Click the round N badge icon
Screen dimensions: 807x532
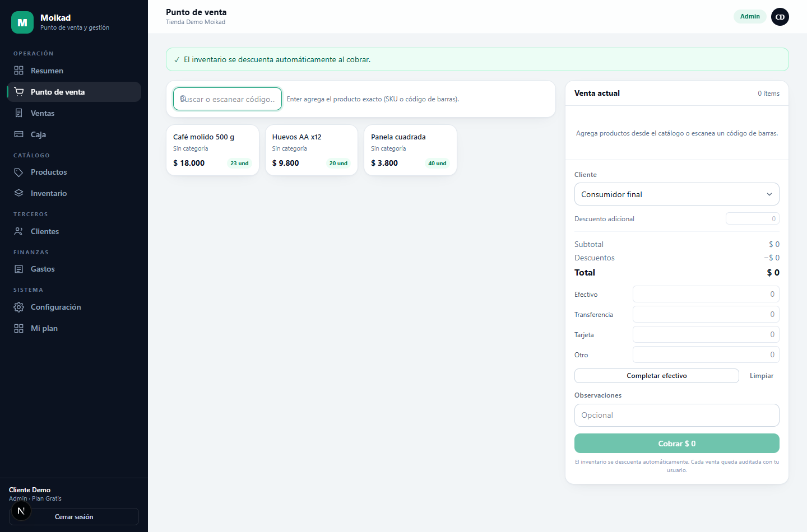(x=21, y=511)
